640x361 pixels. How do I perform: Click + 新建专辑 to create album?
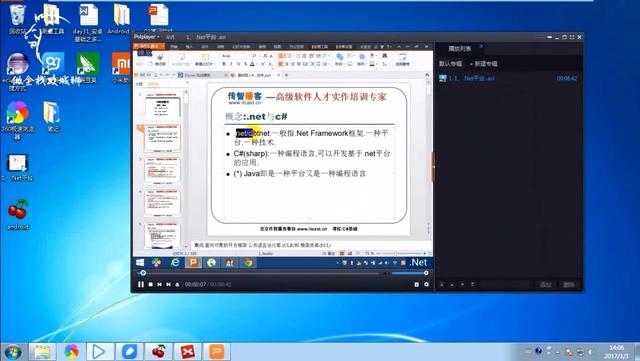click(x=484, y=64)
